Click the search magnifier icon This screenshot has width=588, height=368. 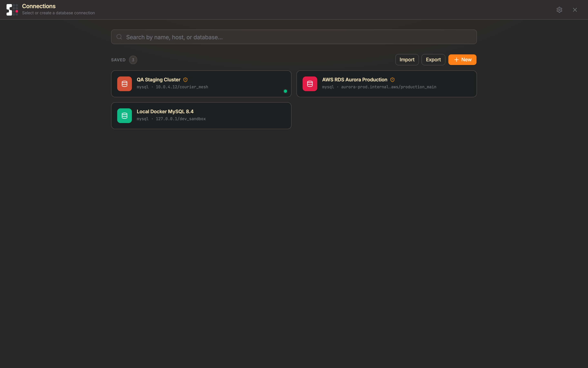[119, 37]
